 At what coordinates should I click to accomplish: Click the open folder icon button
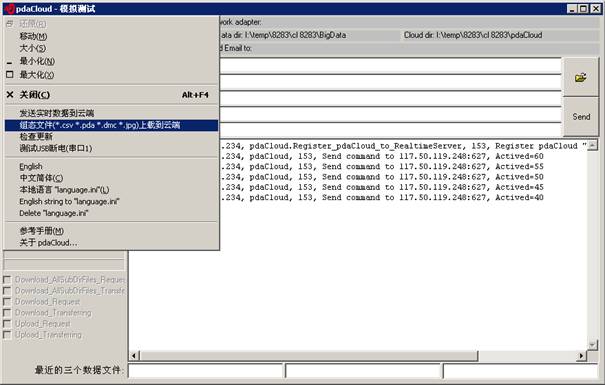581,77
